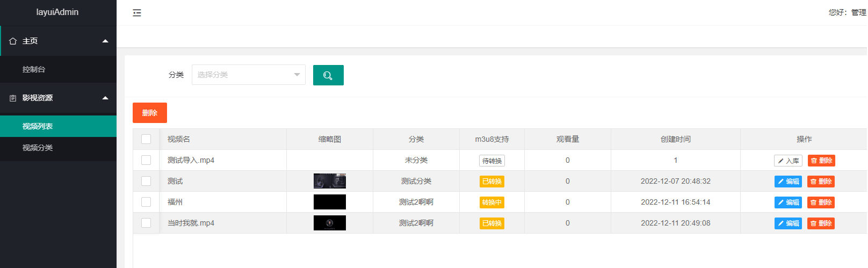The width and height of the screenshot is (868, 268).
Task: Click the 待转换 status badge
Action: pos(492,161)
